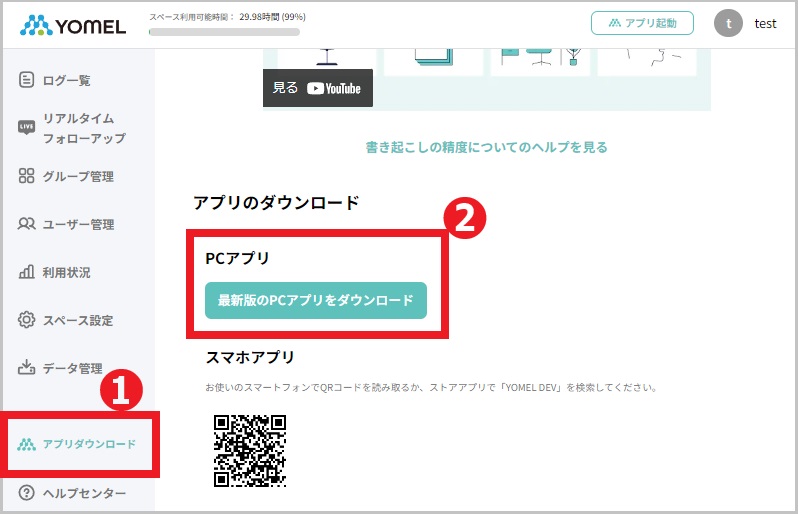Click the PCアプリ heading
The image size is (798, 514).
point(237,258)
